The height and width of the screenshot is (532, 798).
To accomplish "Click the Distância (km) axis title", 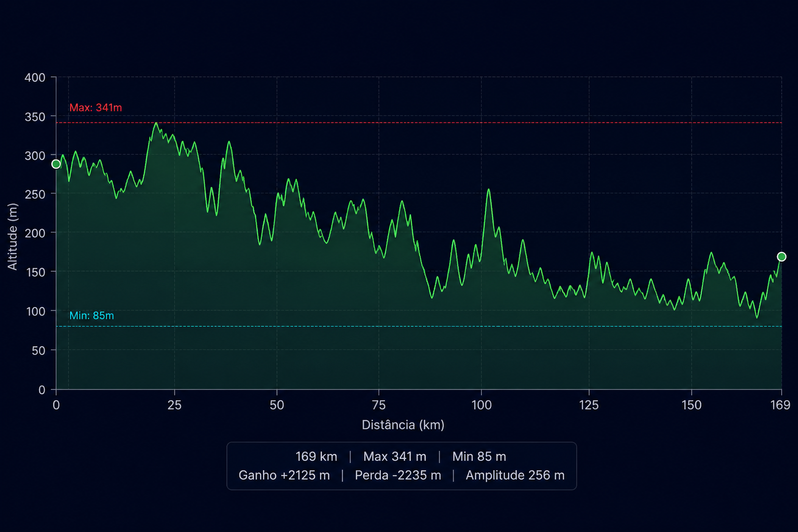I will tap(403, 425).
